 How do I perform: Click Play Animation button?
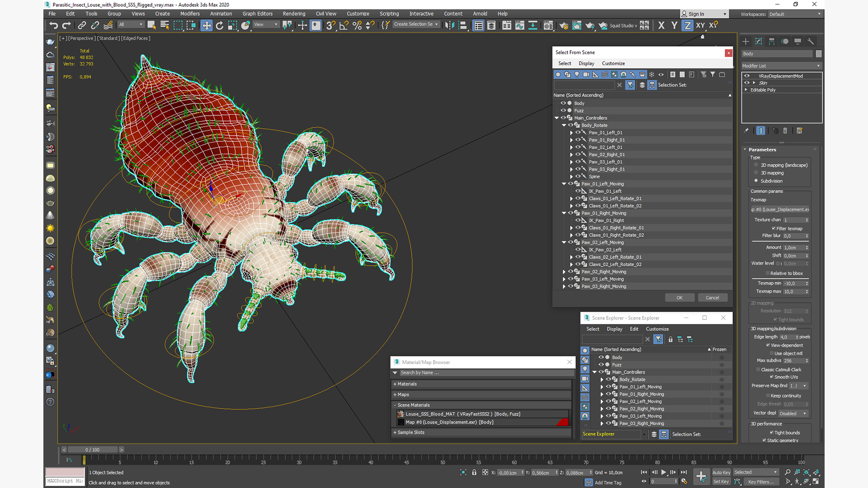tap(664, 472)
